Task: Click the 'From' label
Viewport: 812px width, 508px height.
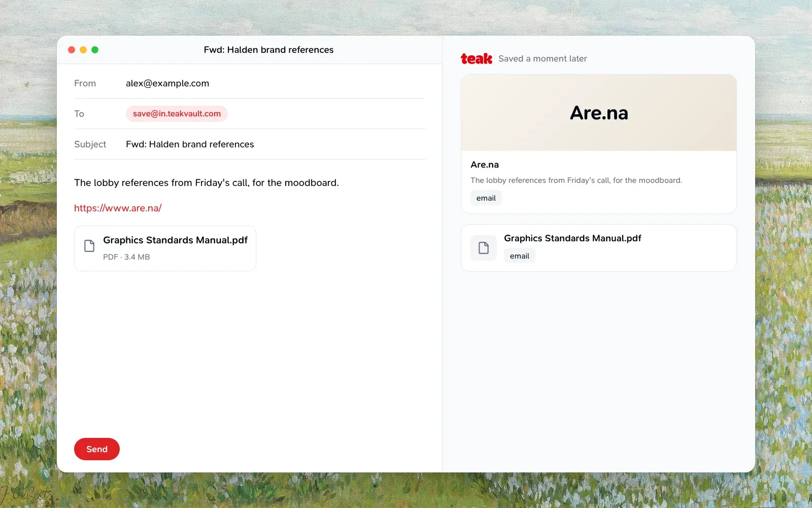Action: point(85,83)
